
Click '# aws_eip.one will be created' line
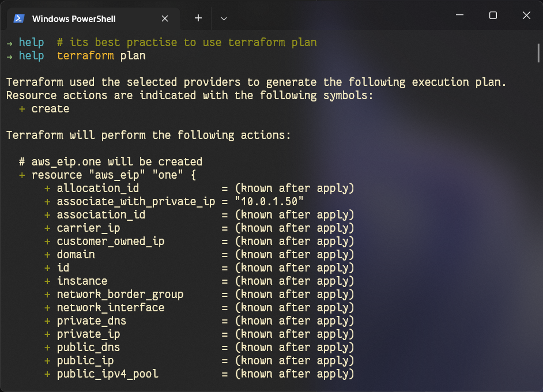(111, 162)
